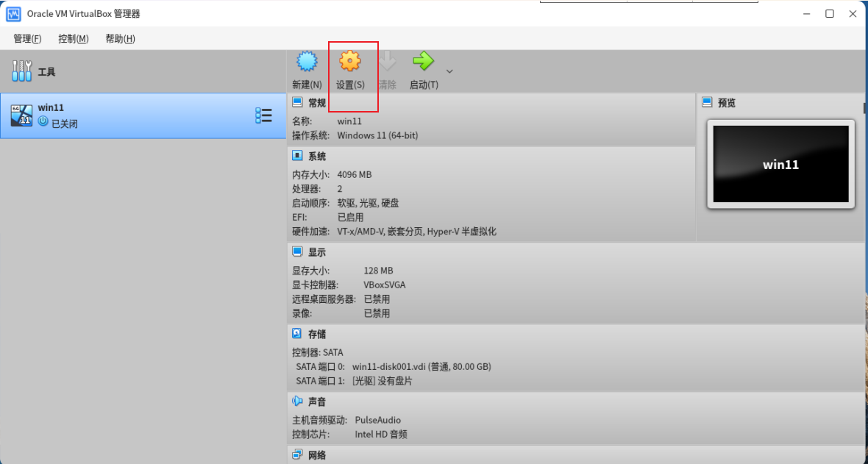Viewport: 868px width, 464px height.
Task: Click the Storage (存储) section icon
Action: 297,333
